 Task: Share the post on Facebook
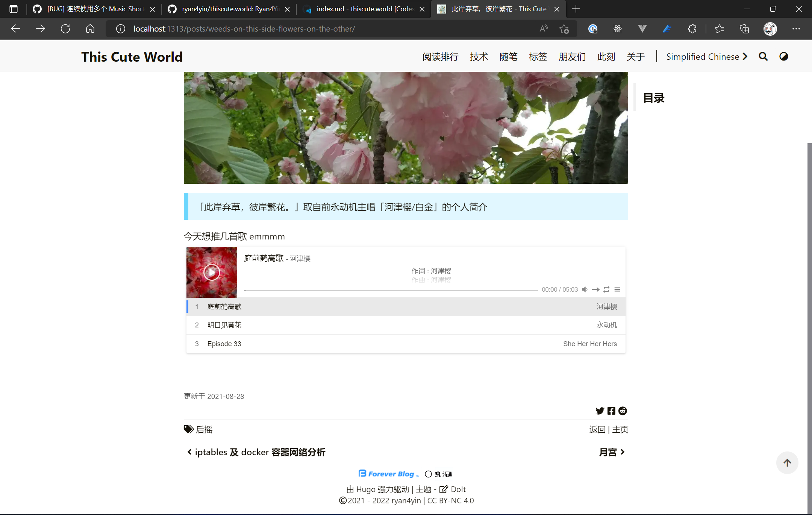[x=611, y=411]
